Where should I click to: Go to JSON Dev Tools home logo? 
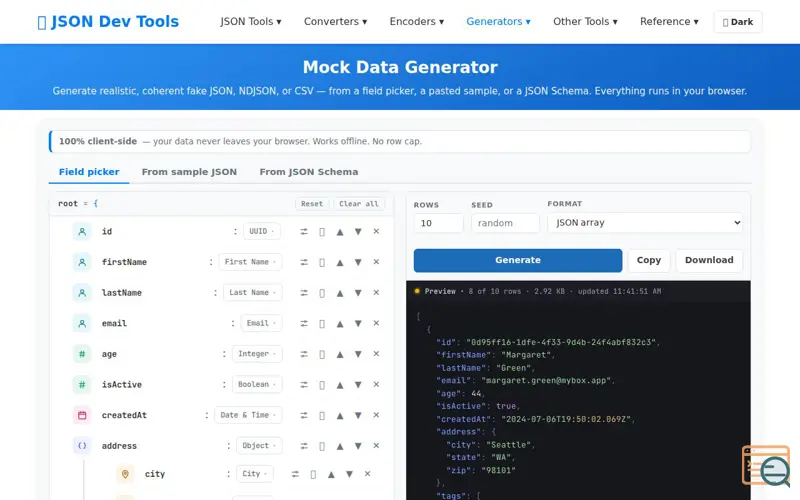click(108, 22)
